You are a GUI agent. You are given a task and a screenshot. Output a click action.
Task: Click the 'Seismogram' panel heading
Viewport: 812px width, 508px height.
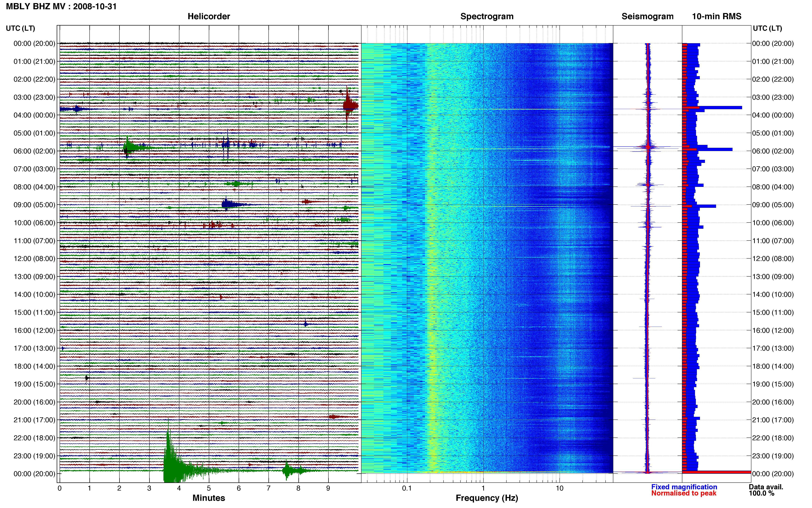click(x=648, y=16)
